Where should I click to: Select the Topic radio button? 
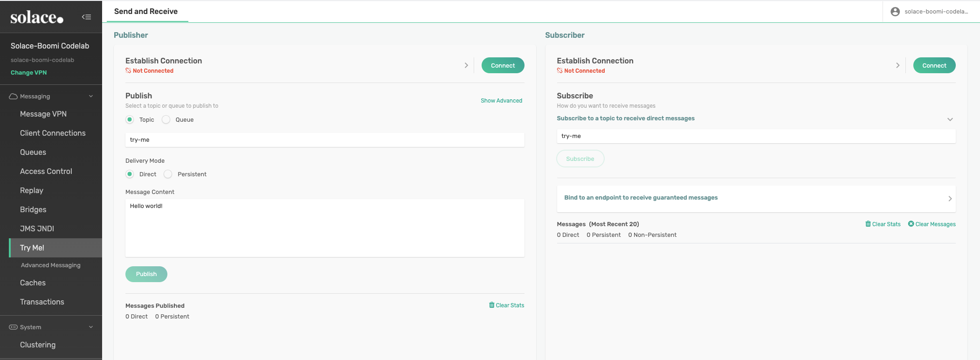(x=130, y=120)
